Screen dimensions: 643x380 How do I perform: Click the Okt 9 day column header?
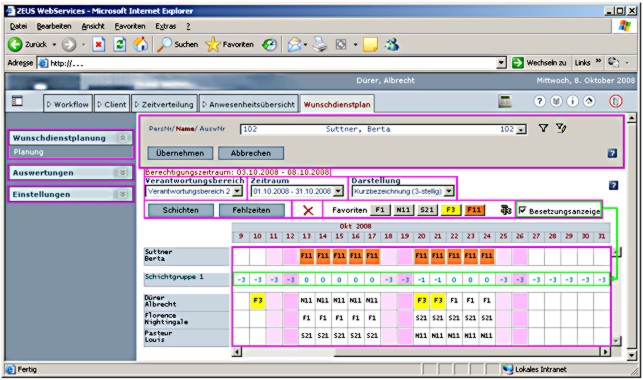pyautogui.click(x=241, y=236)
